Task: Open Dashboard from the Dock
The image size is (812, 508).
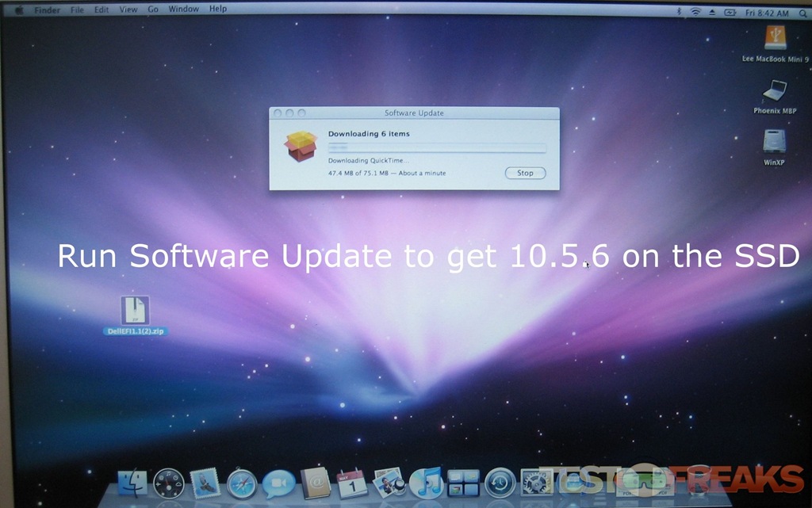Action: [x=168, y=483]
